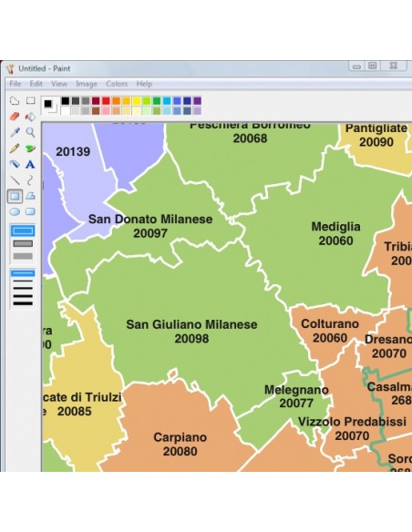Select the Polygon shape tool
The height and width of the screenshot is (532, 412).
(x=31, y=196)
